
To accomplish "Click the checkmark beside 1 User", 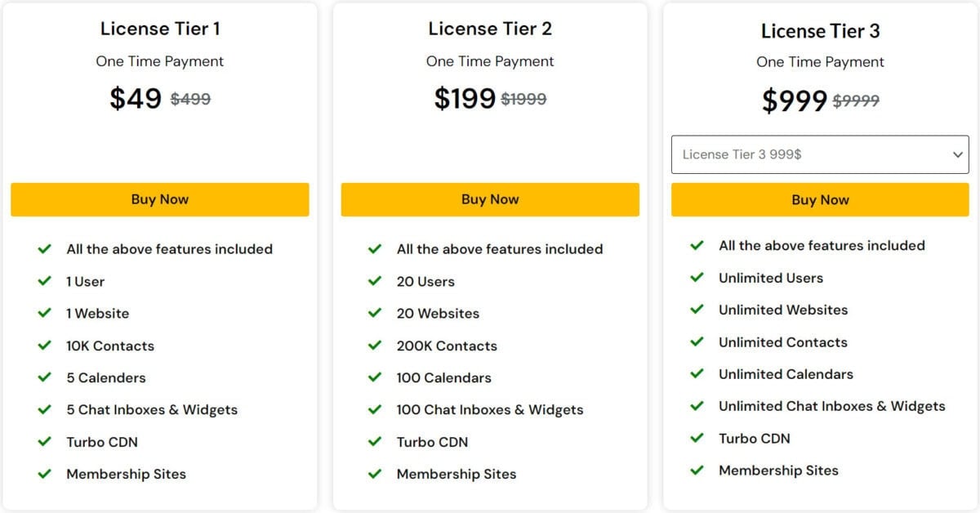I will [45, 281].
